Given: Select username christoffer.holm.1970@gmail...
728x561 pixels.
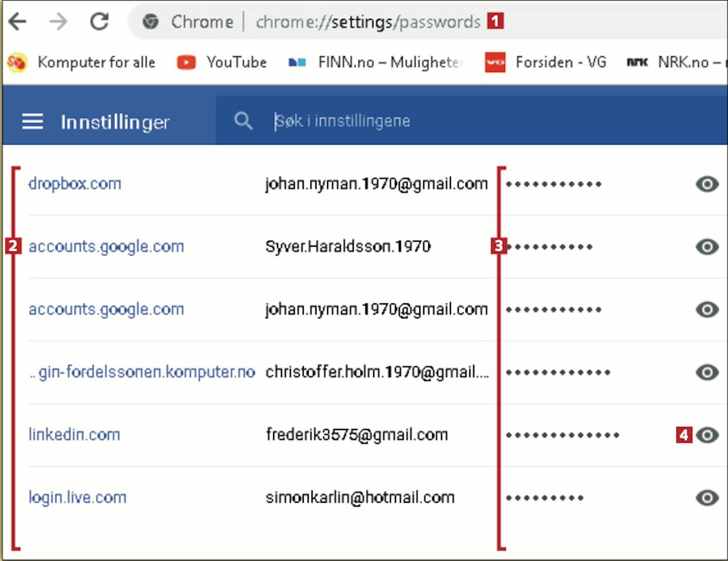Looking at the screenshot, I should point(377,372).
